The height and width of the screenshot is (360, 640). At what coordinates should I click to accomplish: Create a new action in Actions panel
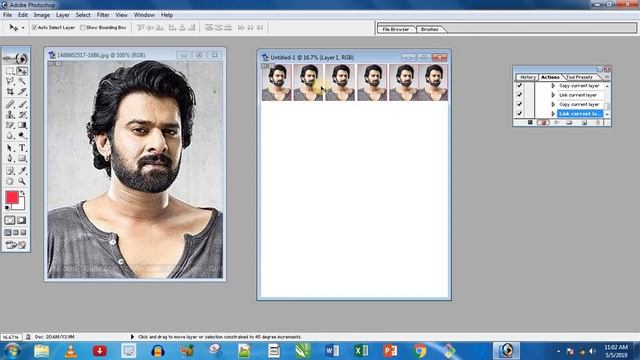click(x=584, y=122)
